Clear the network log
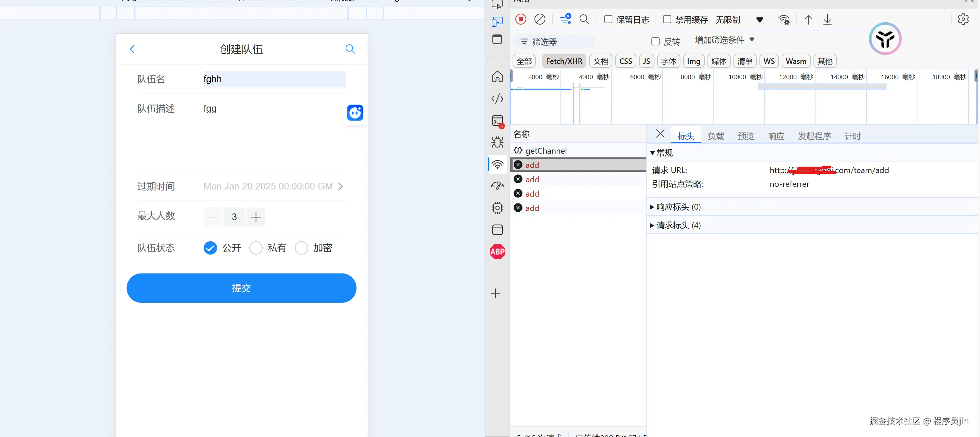 pos(540,19)
